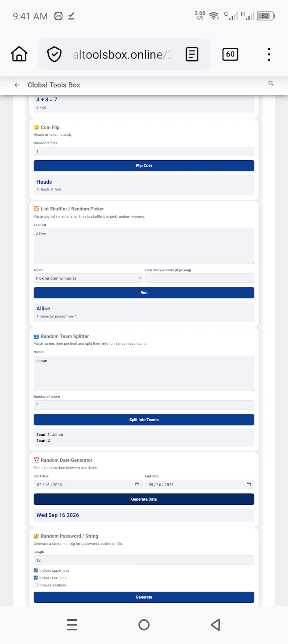This screenshot has width=288, height=644.
Task: Focus the Your list text area
Action: coord(144,246)
